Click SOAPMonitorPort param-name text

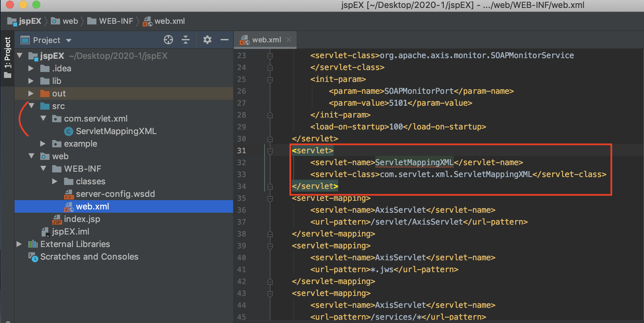click(x=419, y=91)
